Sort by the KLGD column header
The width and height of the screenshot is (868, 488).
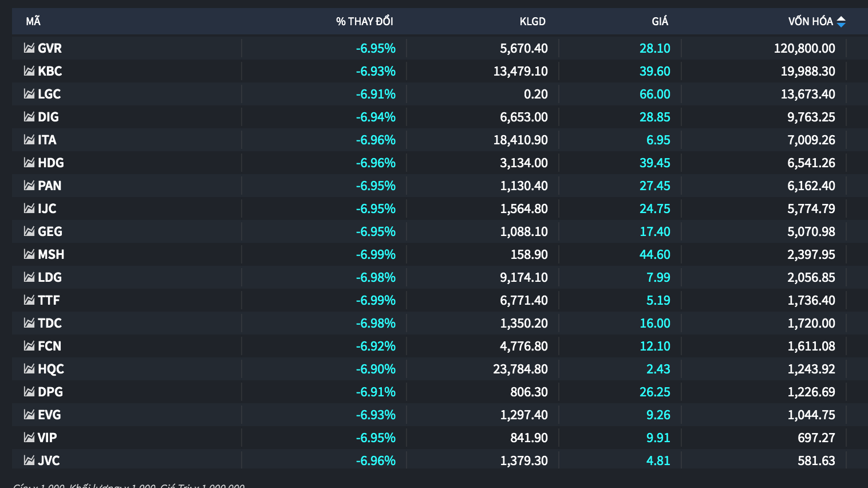[532, 22]
